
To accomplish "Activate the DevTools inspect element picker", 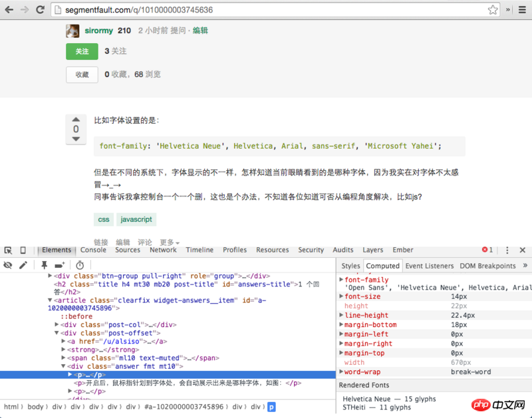I will 8,251.
